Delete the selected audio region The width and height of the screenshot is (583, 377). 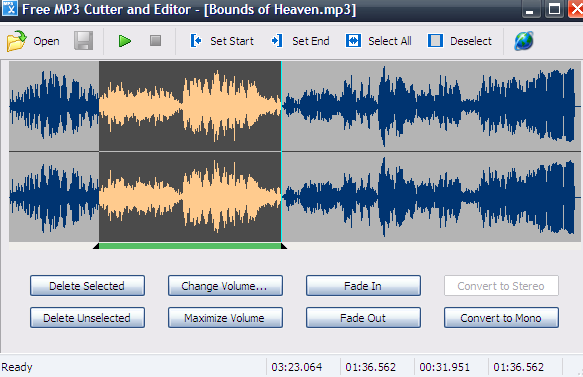pos(87,286)
